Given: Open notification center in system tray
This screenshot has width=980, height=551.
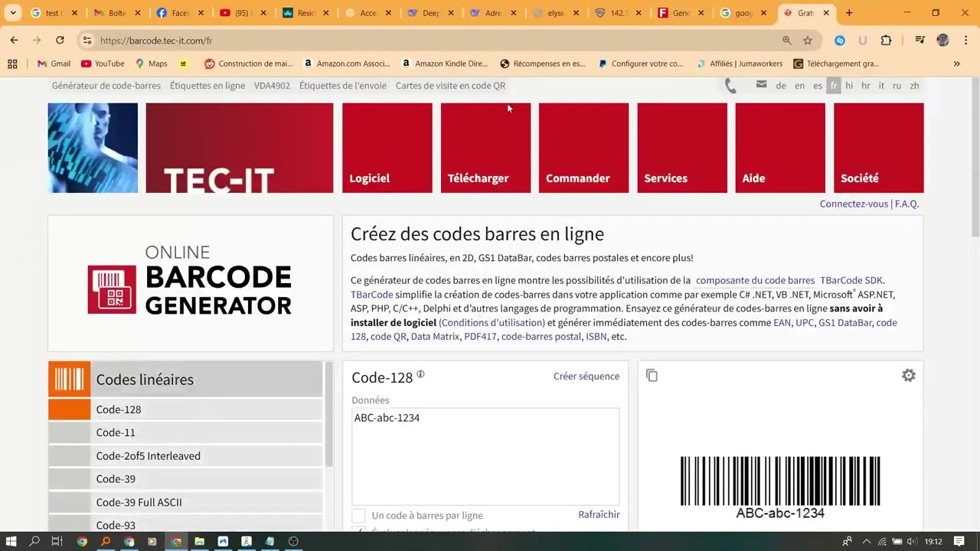Looking at the screenshot, I should [959, 541].
